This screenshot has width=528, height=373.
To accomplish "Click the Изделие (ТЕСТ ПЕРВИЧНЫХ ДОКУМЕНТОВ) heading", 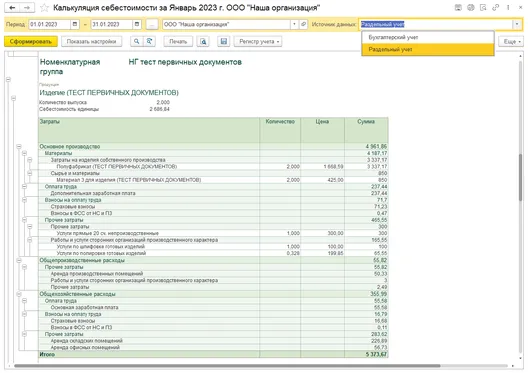I will point(109,93).
